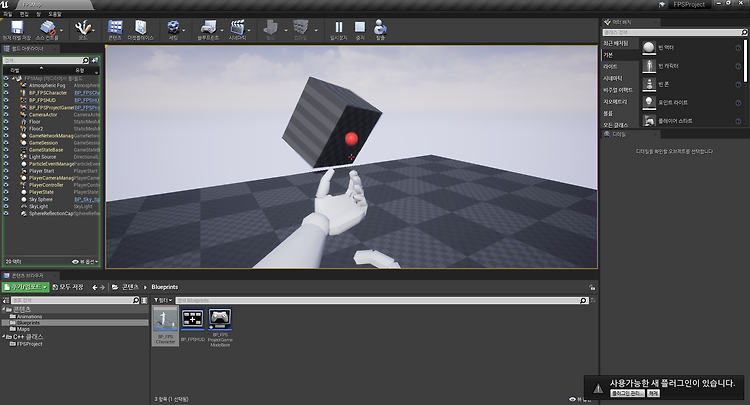750x405 pixels.
Task: Toggle visibility of Floor
Action: [6, 121]
